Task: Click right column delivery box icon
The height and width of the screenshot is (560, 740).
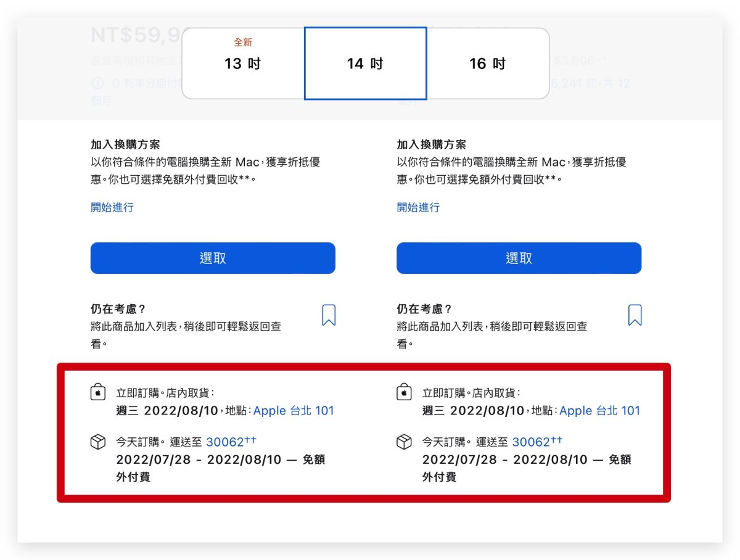Action: click(x=404, y=442)
